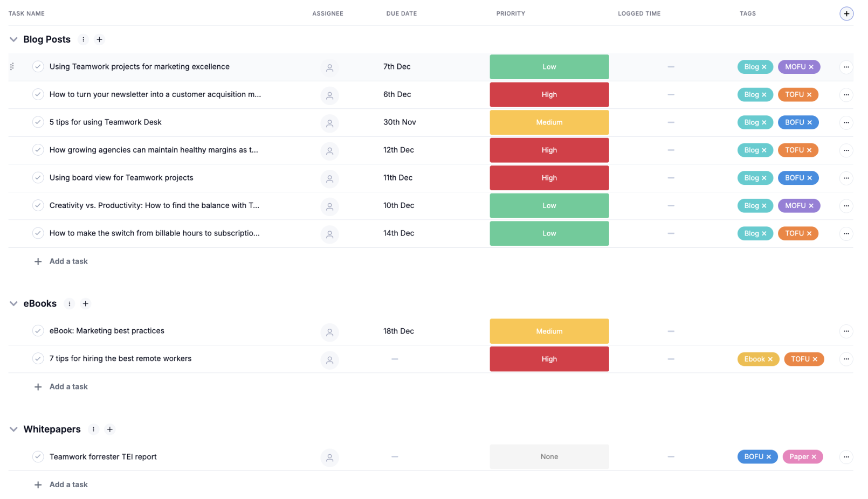Viewport: 868px width, 499px height.
Task: Click the Due Date column header
Action: coord(401,13)
